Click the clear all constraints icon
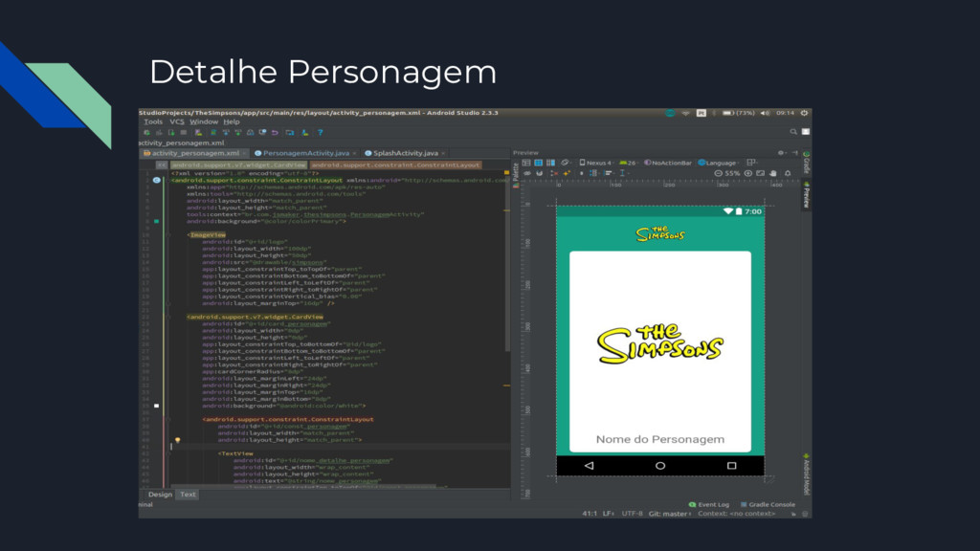 [554, 173]
